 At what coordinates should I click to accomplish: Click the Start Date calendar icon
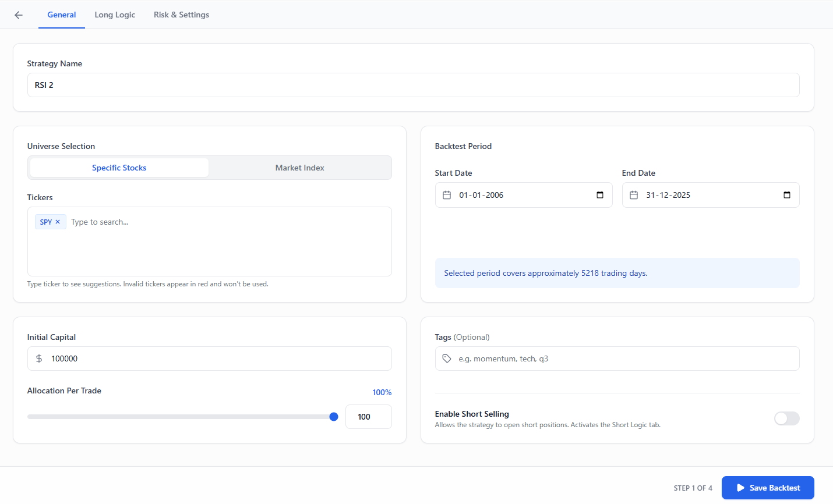[x=447, y=195]
